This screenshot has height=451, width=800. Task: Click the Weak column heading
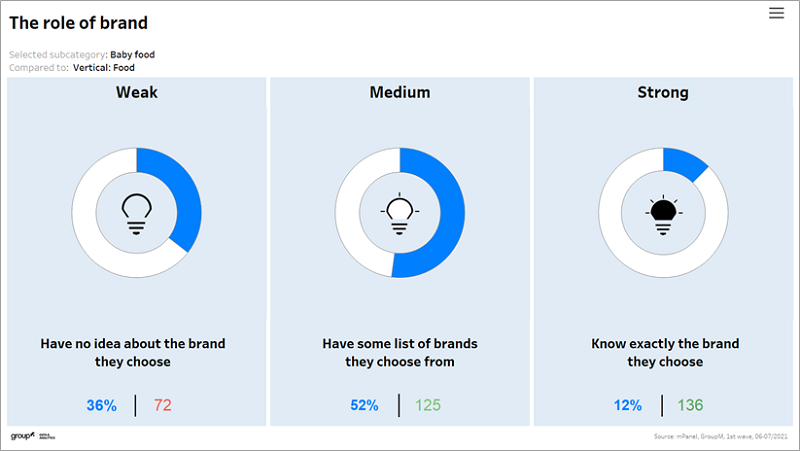click(136, 92)
